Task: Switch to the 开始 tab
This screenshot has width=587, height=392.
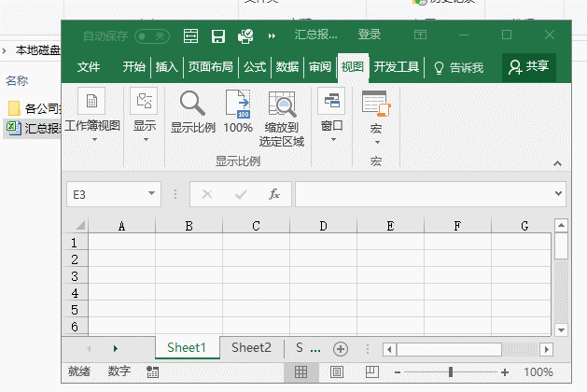Action: coord(133,67)
